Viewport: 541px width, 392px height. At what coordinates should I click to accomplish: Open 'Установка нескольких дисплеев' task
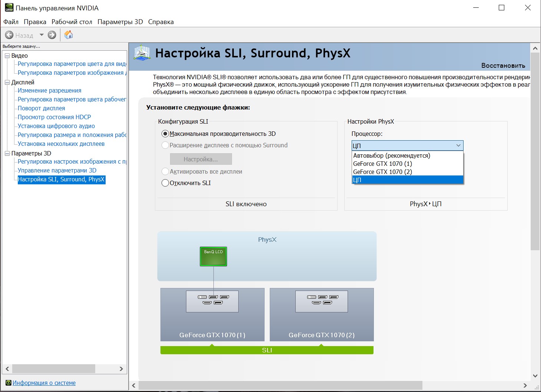(61, 144)
